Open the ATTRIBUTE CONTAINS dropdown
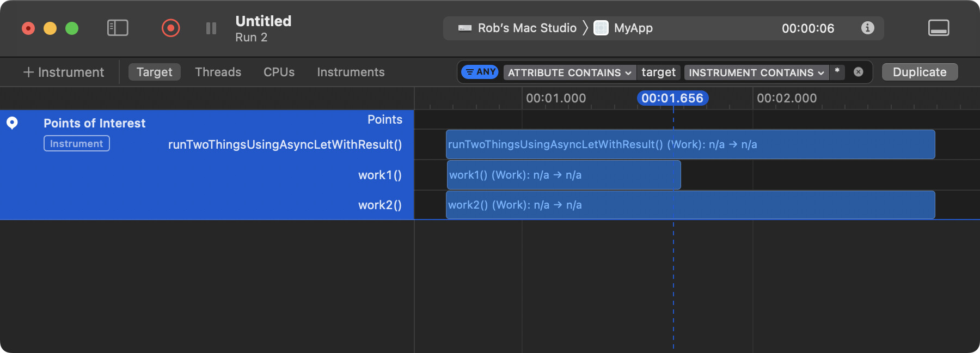Image resolution: width=980 pixels, height=353 pixels. pos(570,72)
